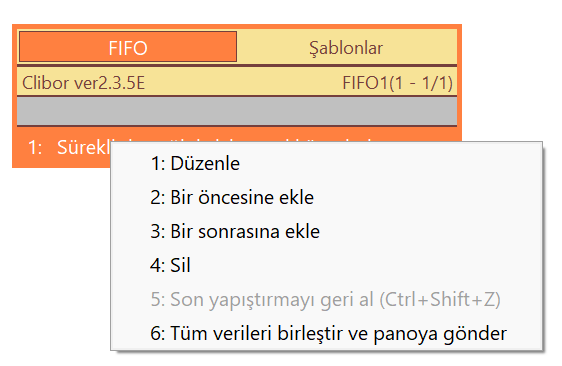Pick "3: Bir sonrasına ekle" option
Screen dimensions: 562x366
point(326,231)
